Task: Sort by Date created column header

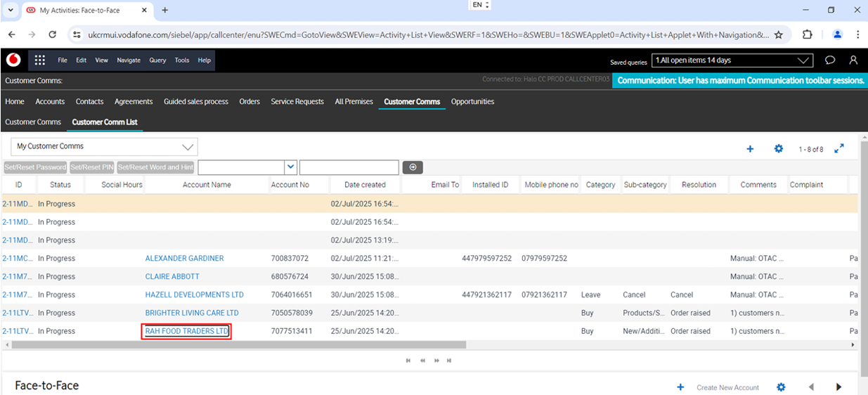Action: [365, 185]
